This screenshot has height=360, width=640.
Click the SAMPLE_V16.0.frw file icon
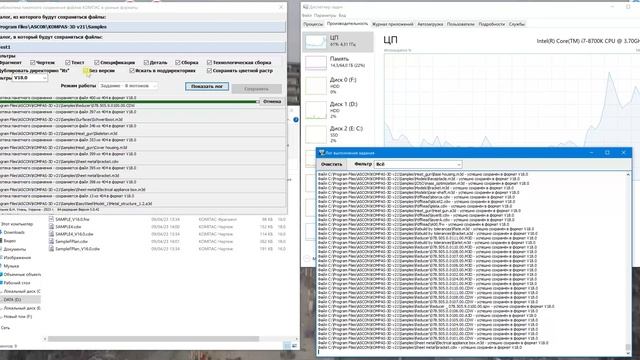(51, 219)
